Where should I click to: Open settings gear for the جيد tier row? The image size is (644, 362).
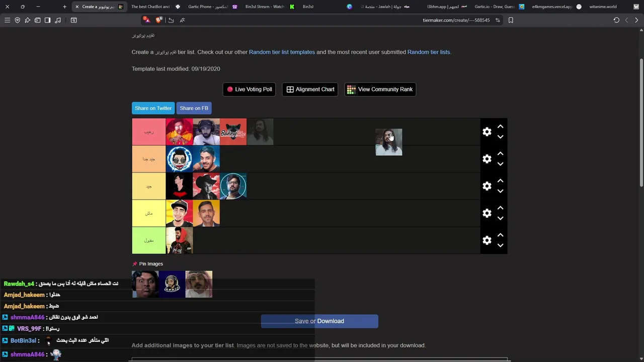[x=487, y=186]
